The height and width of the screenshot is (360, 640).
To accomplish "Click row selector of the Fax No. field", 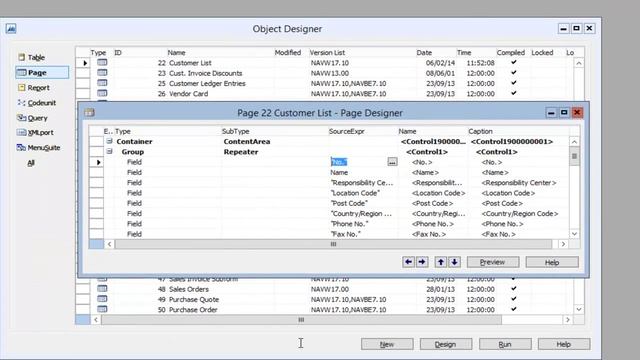I will (x=96, y=234).
